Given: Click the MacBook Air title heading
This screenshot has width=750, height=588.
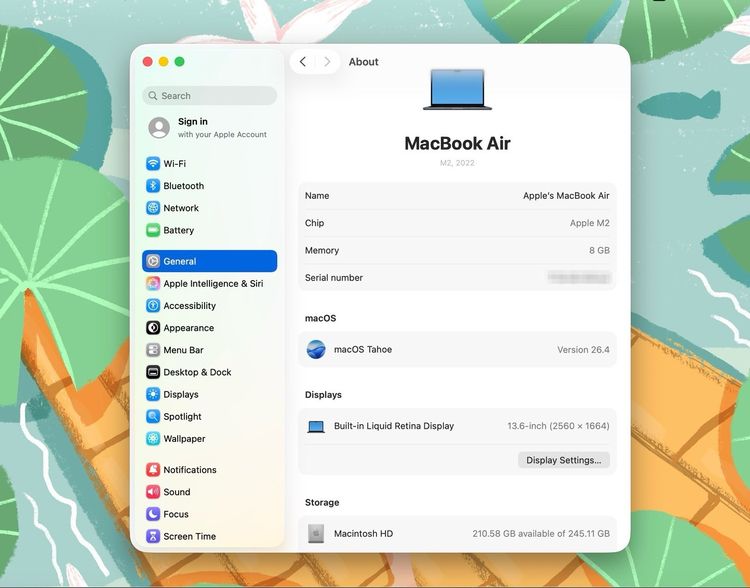Looking at the screenshot, I should (457, 143).
